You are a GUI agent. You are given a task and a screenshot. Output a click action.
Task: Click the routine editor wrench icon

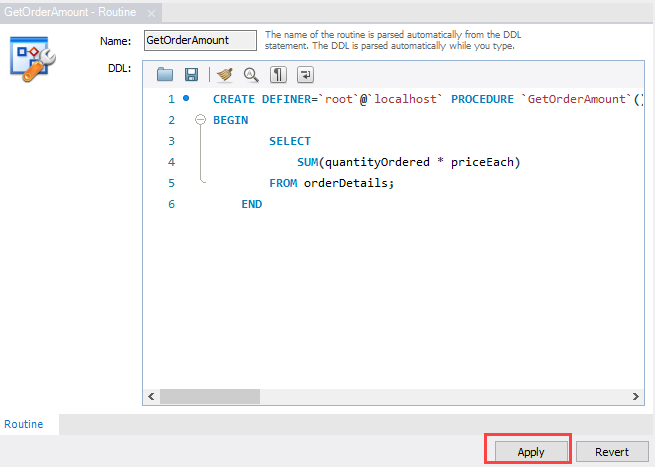[33, 59]
